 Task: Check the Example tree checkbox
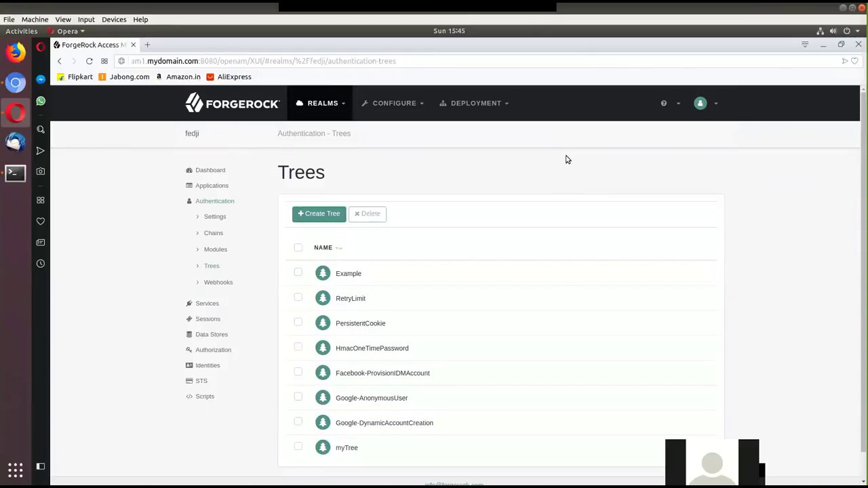point(298,272)
